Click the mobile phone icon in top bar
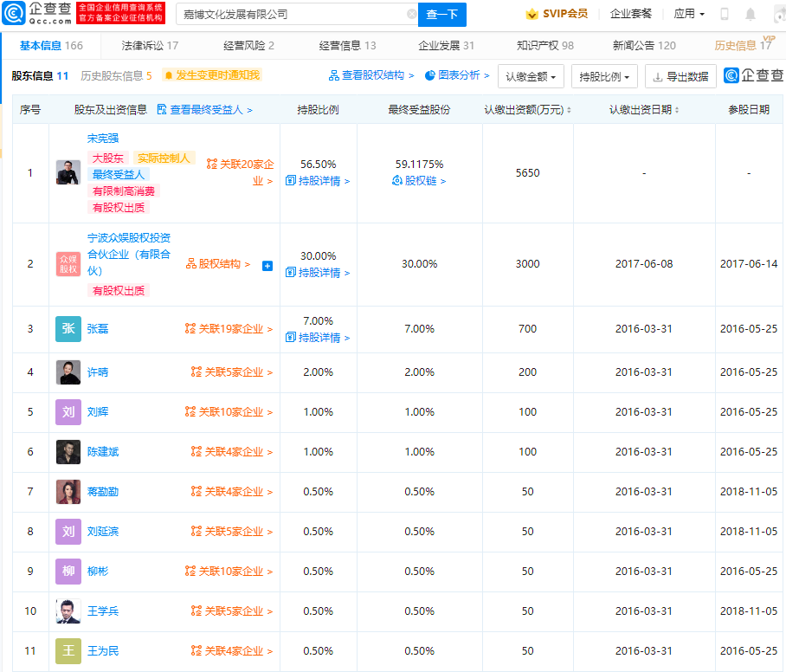The width and height of the screenshot is (786, 672). click(723, 14)
